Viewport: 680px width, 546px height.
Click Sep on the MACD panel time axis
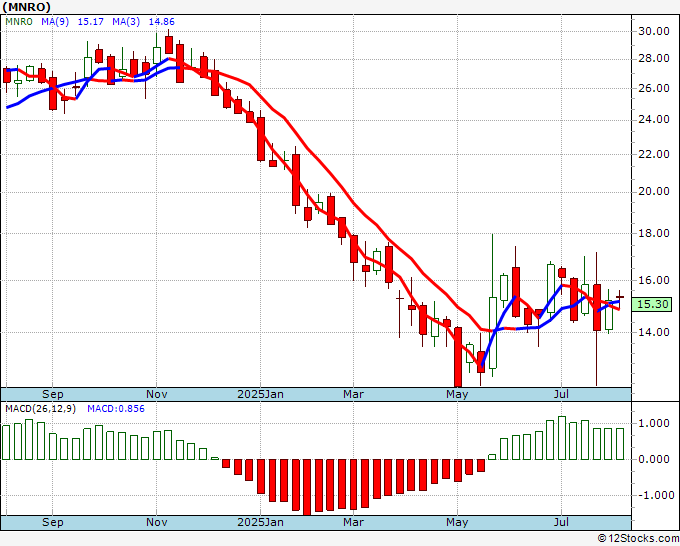point(52,522)
